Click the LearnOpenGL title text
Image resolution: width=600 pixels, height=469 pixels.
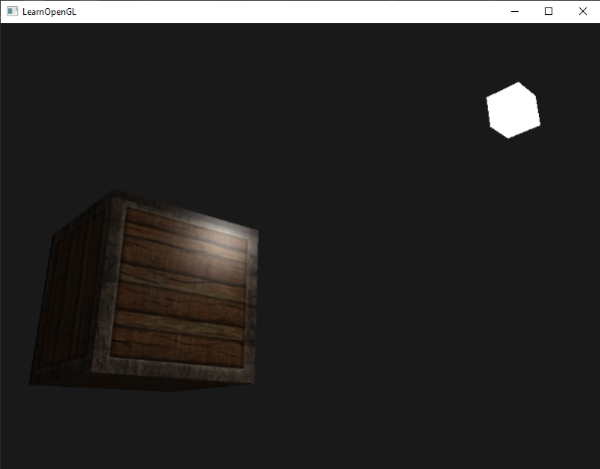pyautogui.click(x=49, y=11)
